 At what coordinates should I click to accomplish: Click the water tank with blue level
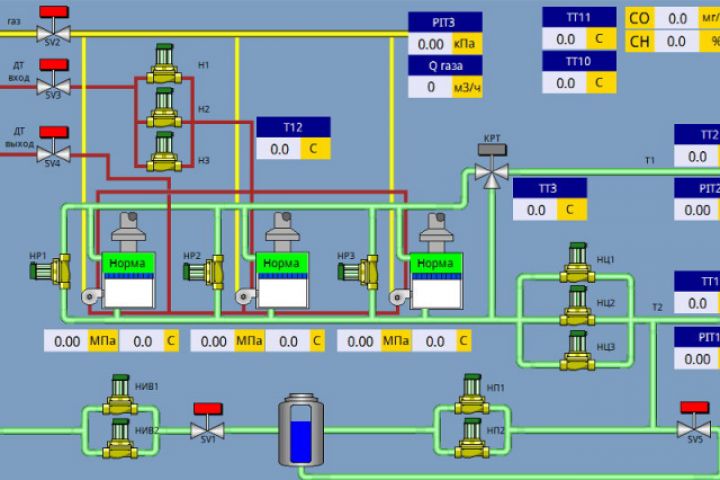(301, 430)
